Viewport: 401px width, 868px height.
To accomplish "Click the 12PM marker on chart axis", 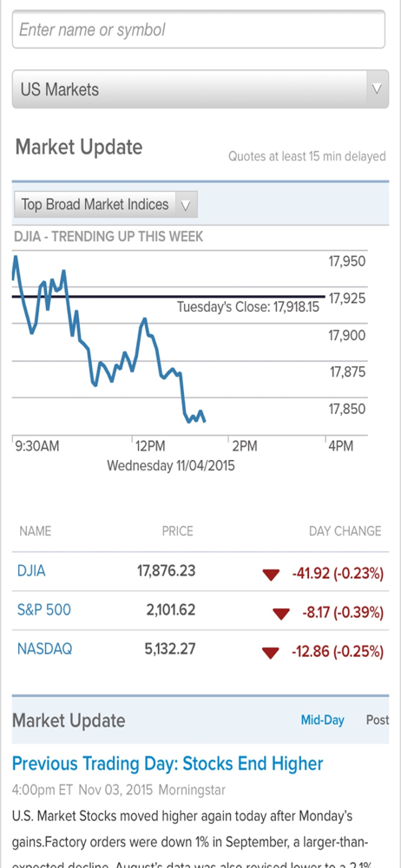I will (x=150, y=446).
